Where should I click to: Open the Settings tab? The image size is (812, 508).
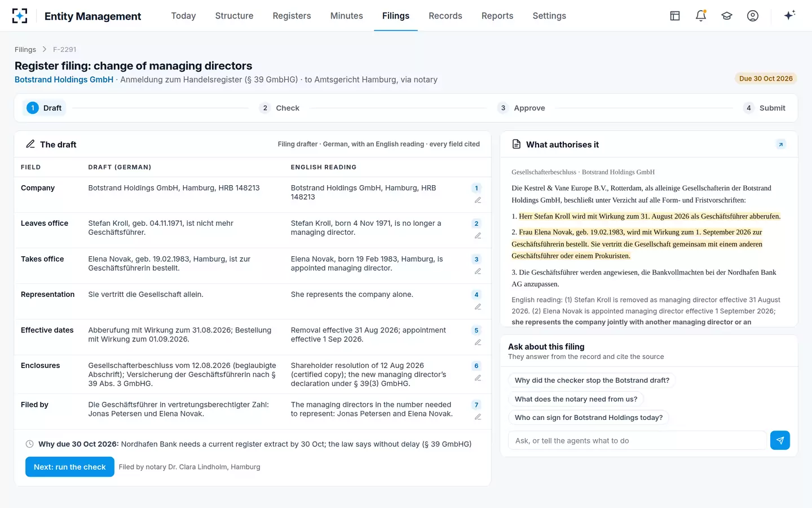coord(549,16)
